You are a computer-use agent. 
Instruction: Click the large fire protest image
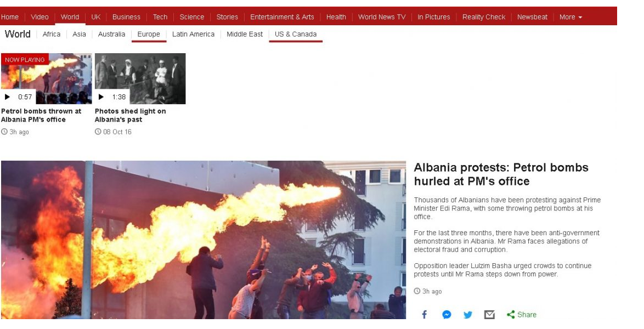pos(204,240)
